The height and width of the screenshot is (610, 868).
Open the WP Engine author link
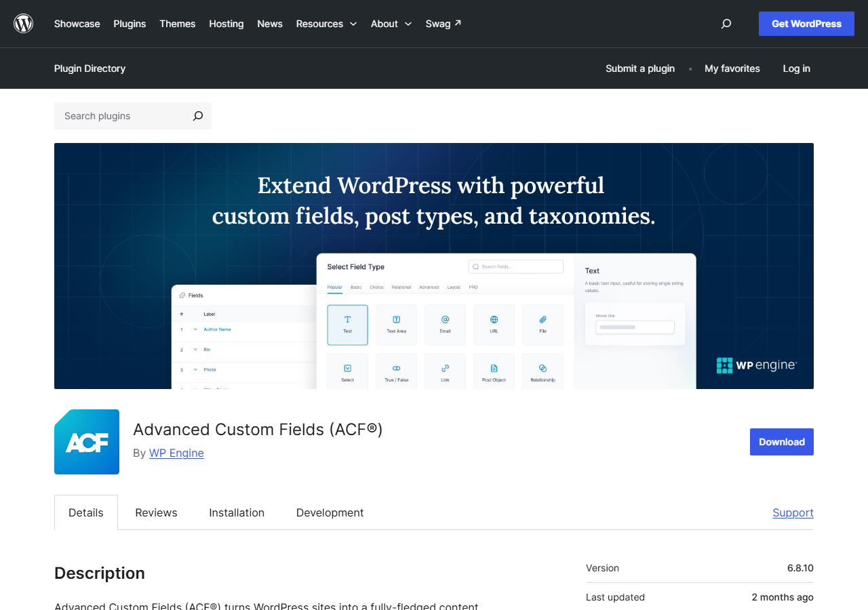[x=176, y=453]
